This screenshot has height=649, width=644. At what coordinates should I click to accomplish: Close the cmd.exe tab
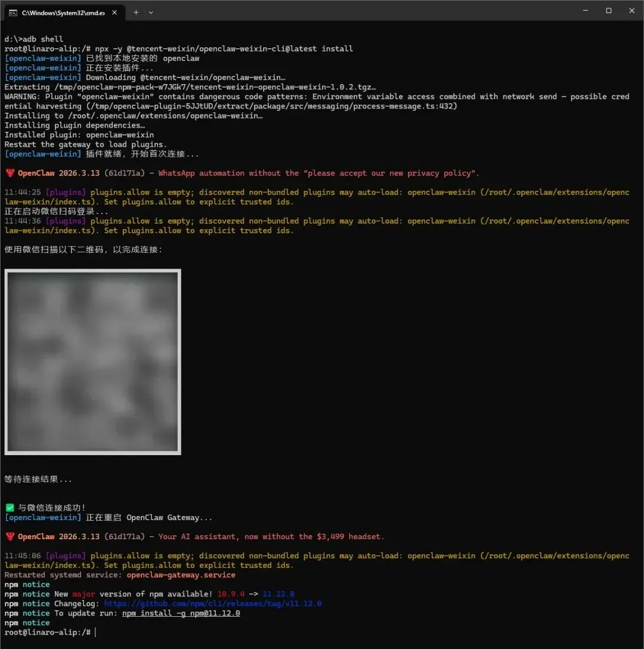tap(114, 13)
